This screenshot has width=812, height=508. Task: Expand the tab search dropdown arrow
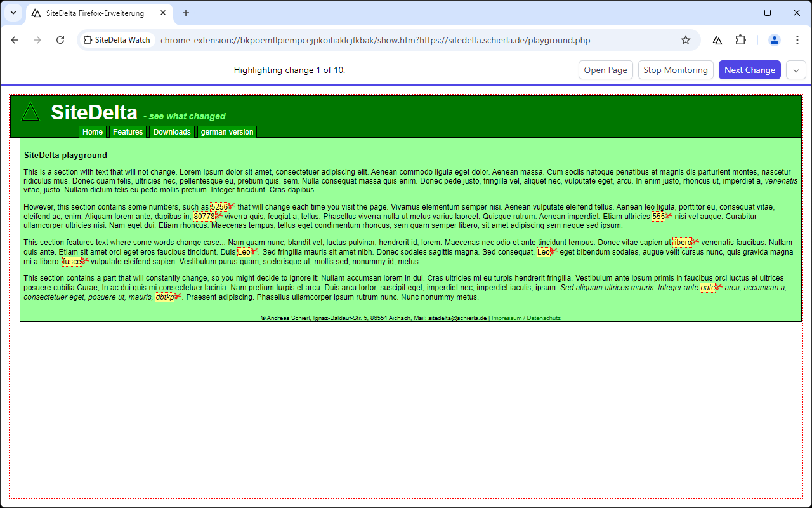[x=13, y=13]
